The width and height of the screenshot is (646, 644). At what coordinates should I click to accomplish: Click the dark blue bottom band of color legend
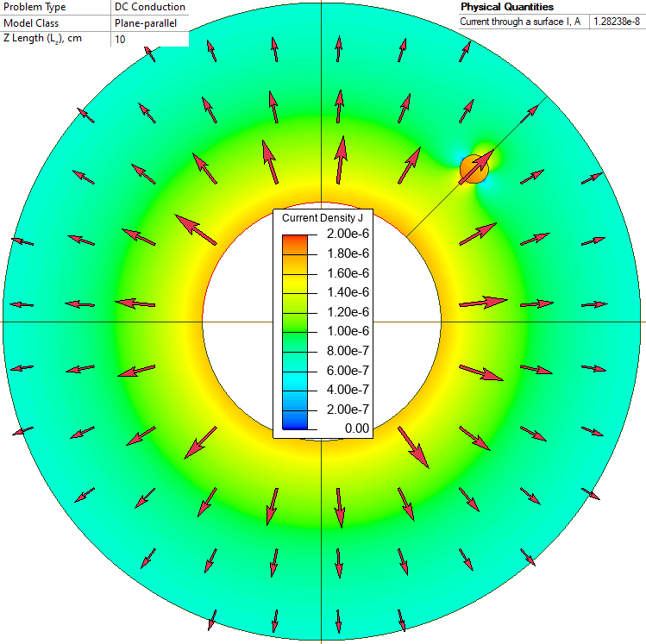tap(295, 421)
